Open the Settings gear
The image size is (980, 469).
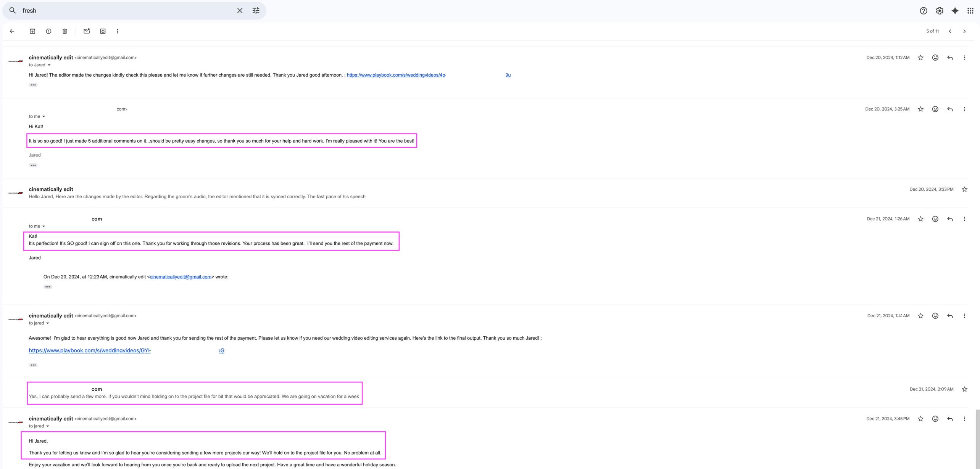pyautogui.click(x=940, y=11)
